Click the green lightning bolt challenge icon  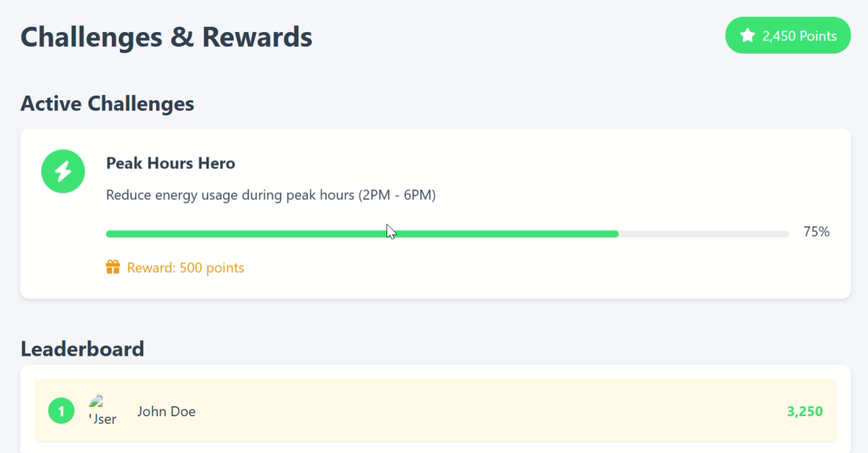(63, 171)
